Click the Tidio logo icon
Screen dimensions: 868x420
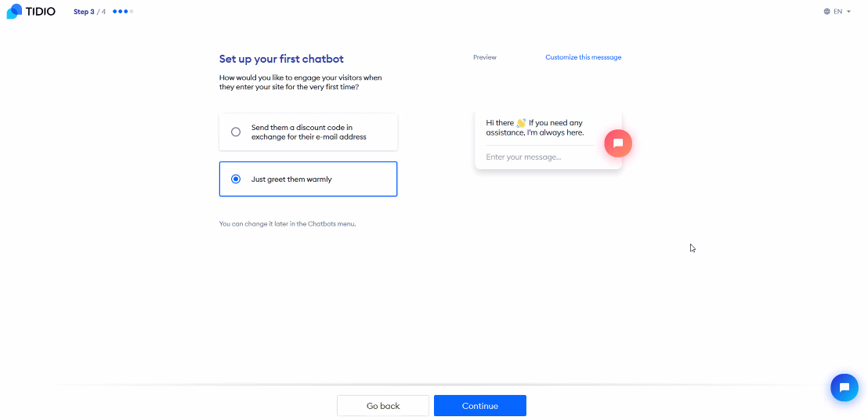[x=13, y=12]
